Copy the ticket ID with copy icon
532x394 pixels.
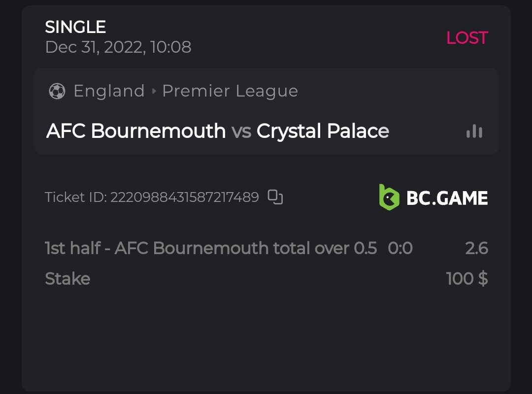coord(275,197)
